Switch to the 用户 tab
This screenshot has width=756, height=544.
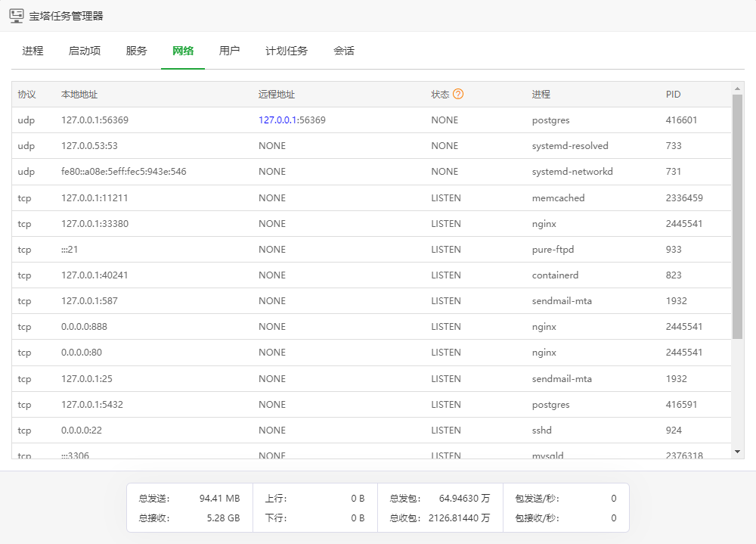[x=229, y=51]
